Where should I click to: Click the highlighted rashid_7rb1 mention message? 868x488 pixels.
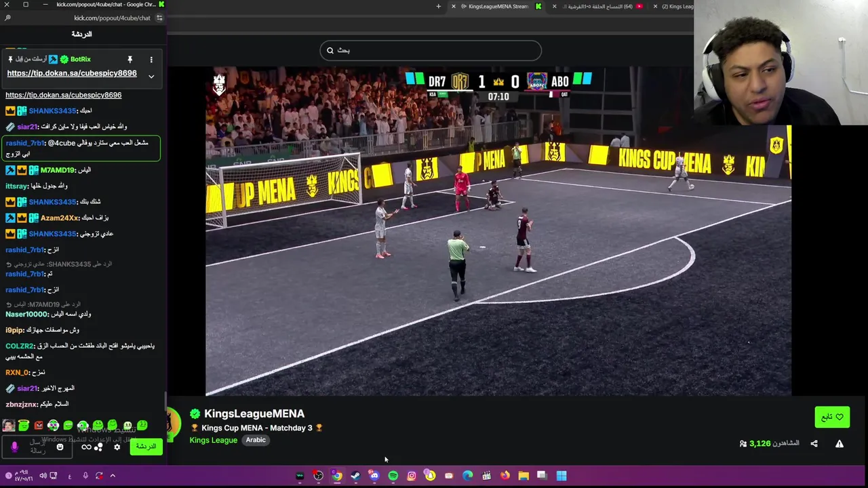(81, 148)
